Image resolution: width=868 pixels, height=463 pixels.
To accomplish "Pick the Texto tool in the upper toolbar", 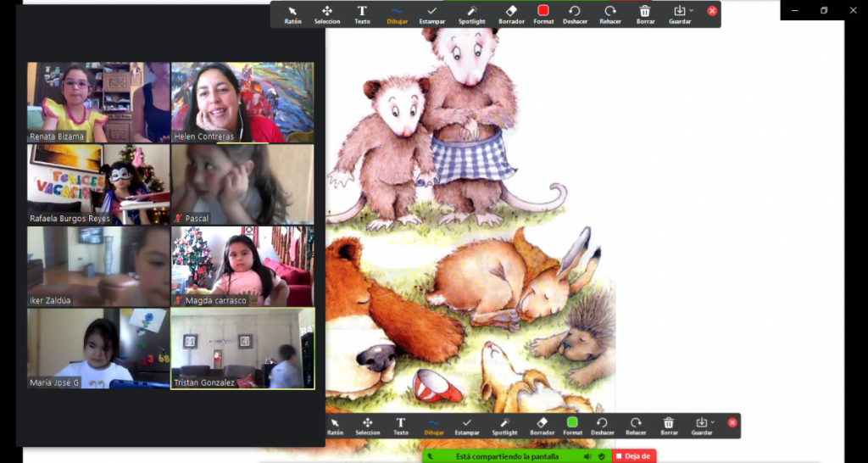I will 362,14.
